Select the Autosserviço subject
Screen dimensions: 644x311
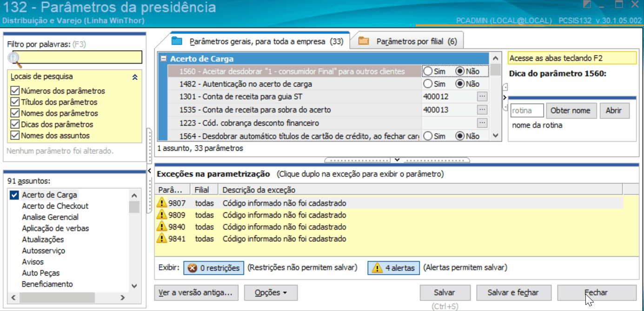click(x=43, y=251)
